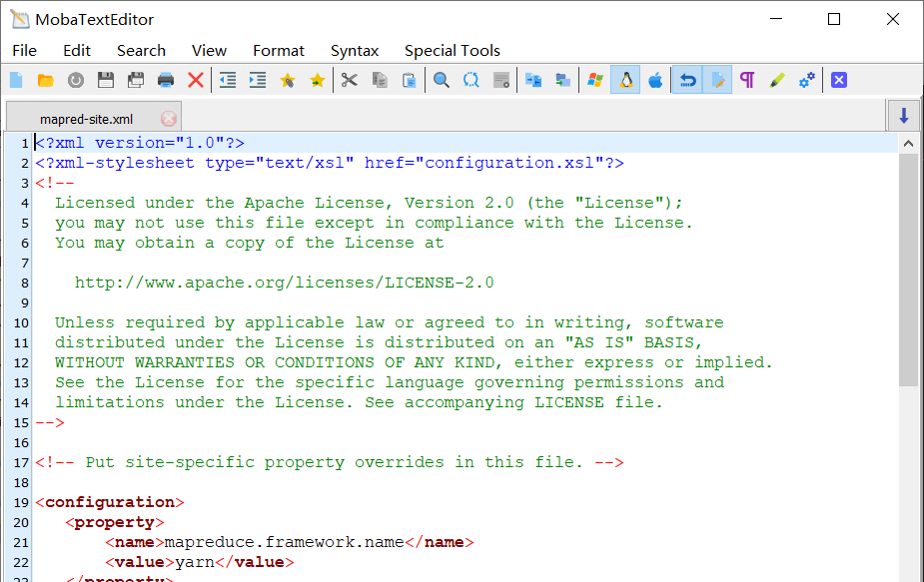
Task: Click line number 19 in the gutter
Action: [21, 502]
